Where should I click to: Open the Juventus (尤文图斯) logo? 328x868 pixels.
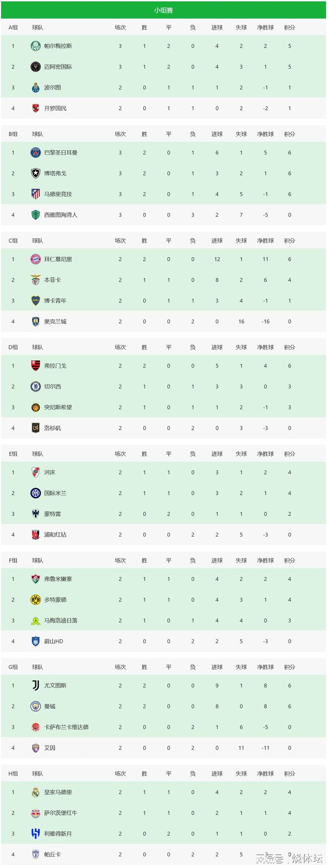click(x=35, y=685)
